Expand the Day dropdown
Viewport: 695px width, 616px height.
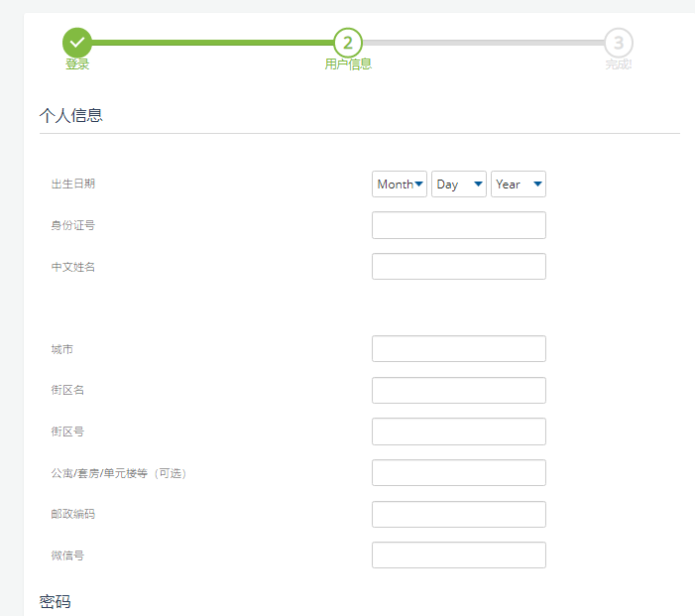pos(459,185)
